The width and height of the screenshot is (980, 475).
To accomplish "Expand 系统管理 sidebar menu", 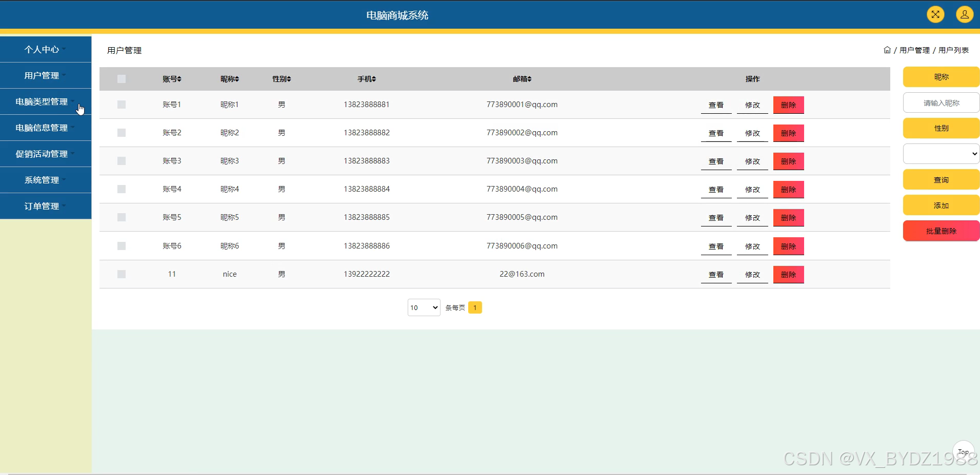I will (x=46, y=180).
